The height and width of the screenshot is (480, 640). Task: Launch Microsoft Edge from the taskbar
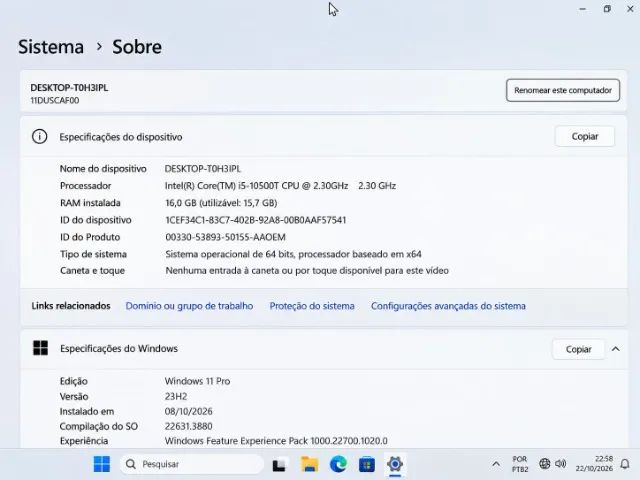[x=338, y=464]
